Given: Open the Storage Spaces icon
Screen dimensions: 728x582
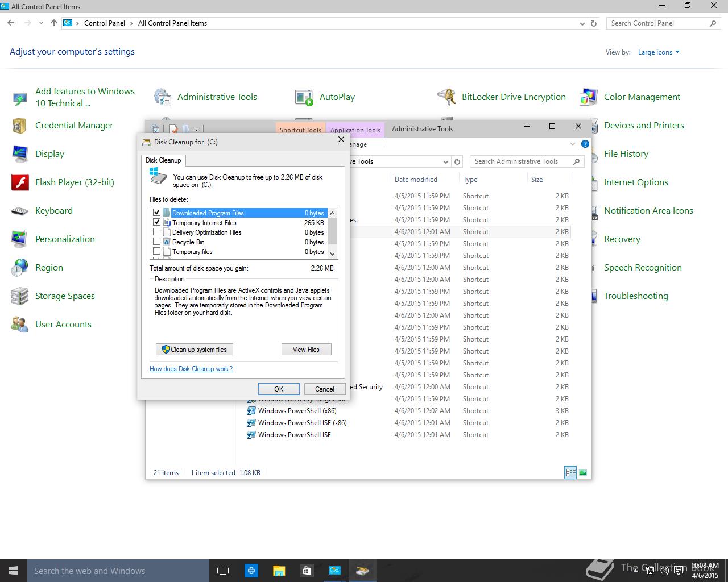Looking at the screenshot, I should [x=20, y=296].
